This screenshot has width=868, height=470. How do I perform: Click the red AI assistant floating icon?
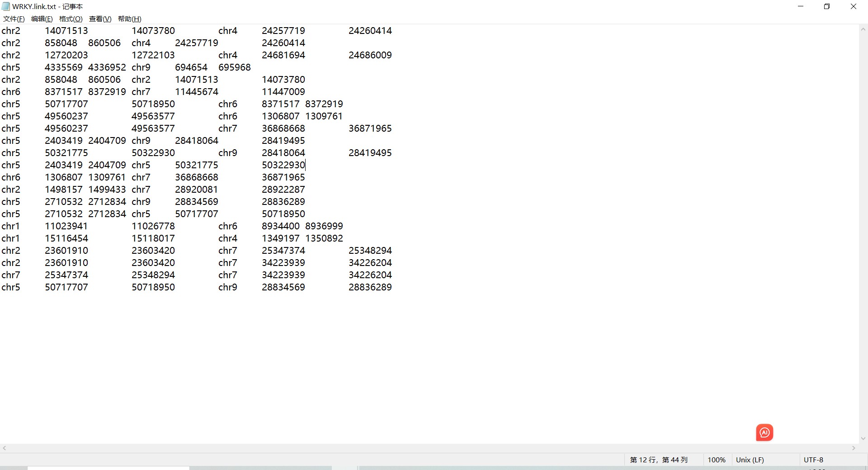(764, 432)
